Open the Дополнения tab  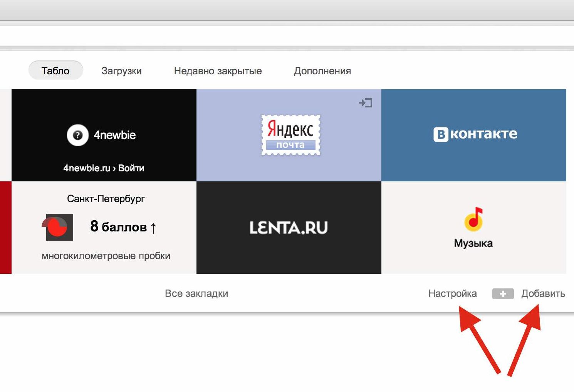coord(322,71)
